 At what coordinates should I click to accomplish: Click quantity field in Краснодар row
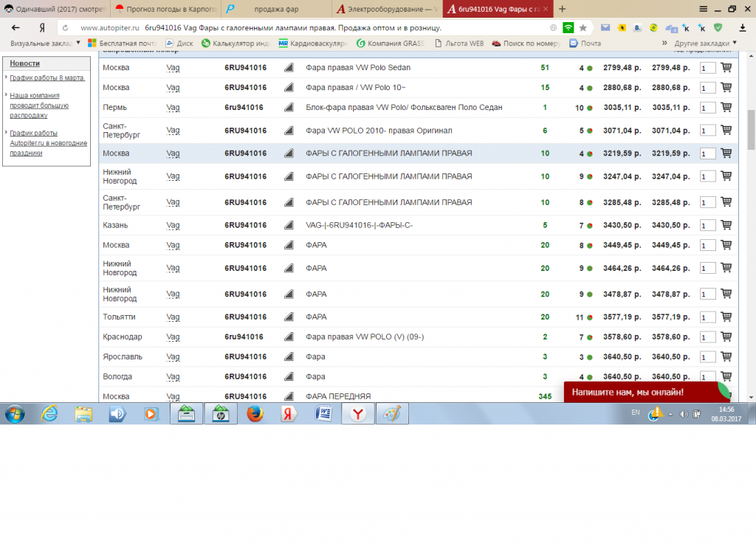click(x=707, y=337)
